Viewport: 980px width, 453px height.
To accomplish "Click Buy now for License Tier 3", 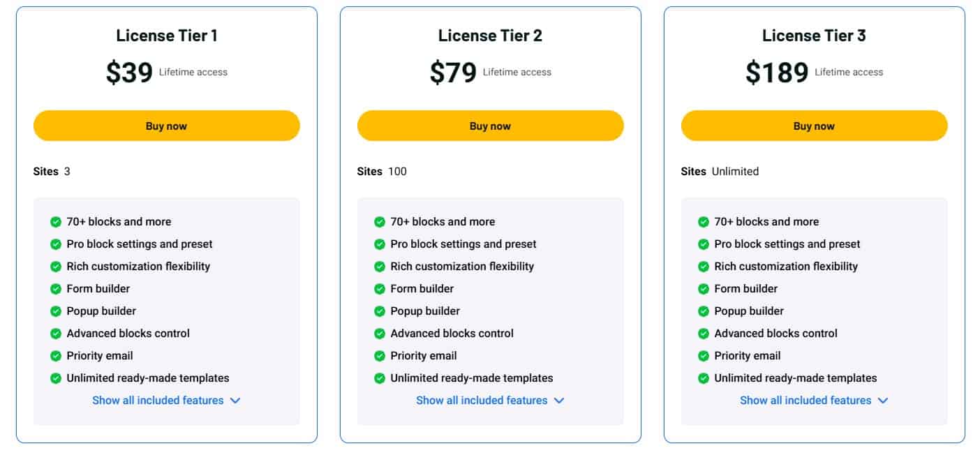I will pos(814,126).
